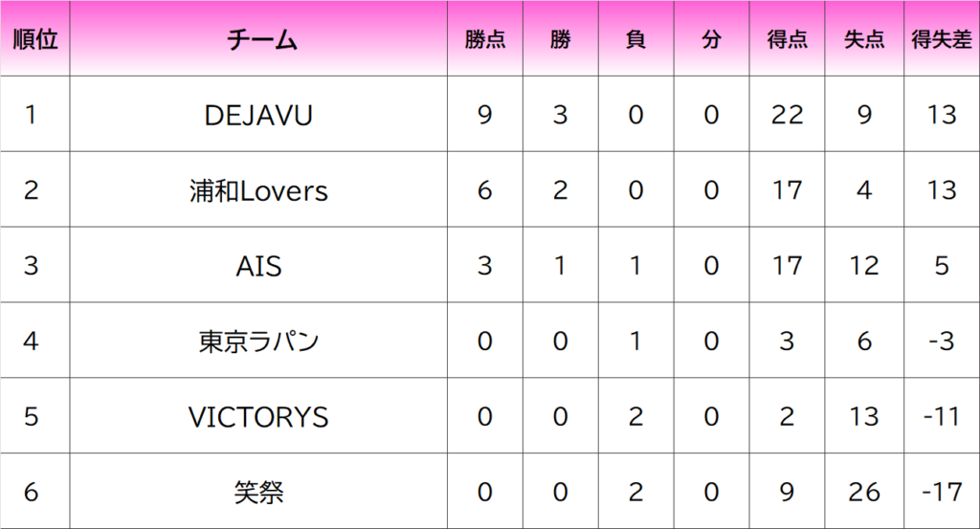Click 東京ラパン goal difference -3

[x=942, y=341]
